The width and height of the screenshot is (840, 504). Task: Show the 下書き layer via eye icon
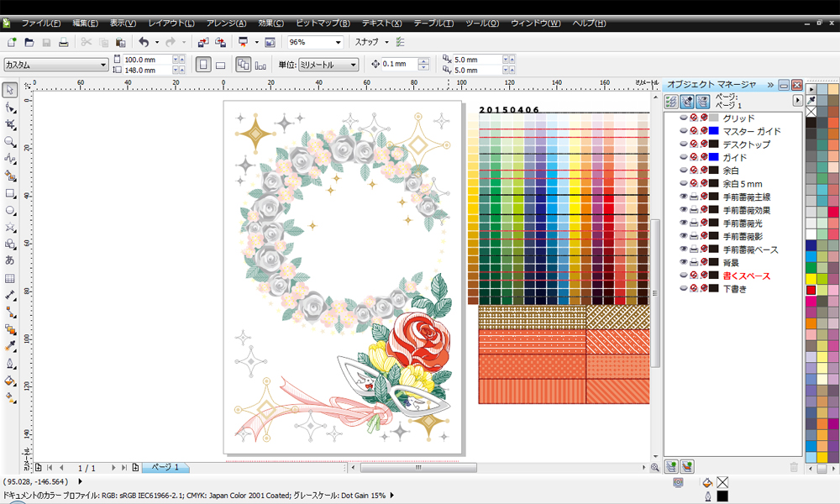pyautogui.click(x=683, y=289)
